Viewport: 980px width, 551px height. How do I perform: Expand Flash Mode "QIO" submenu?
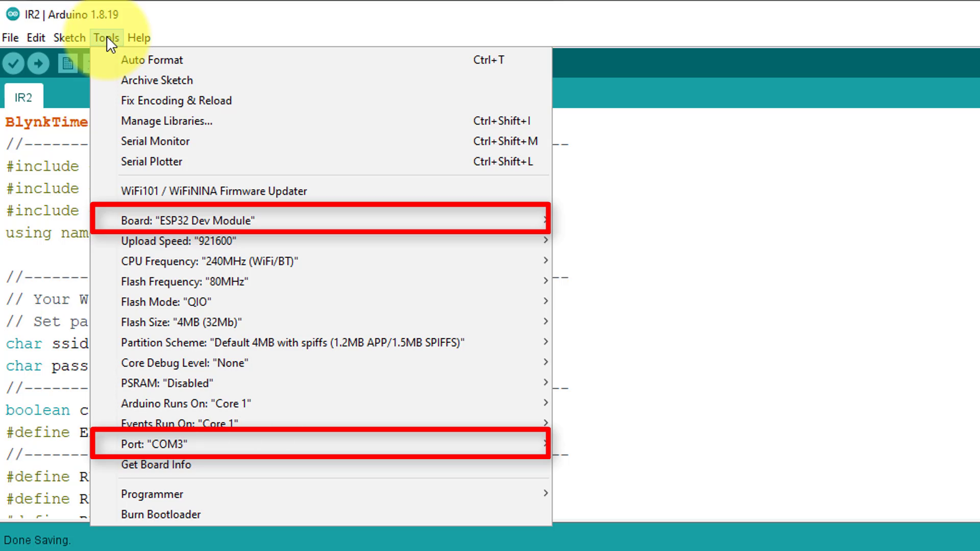[321, 302]
